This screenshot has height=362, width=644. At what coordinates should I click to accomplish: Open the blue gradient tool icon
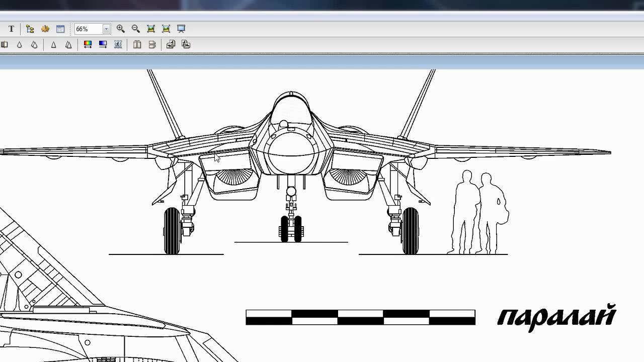tap(103, 45)
